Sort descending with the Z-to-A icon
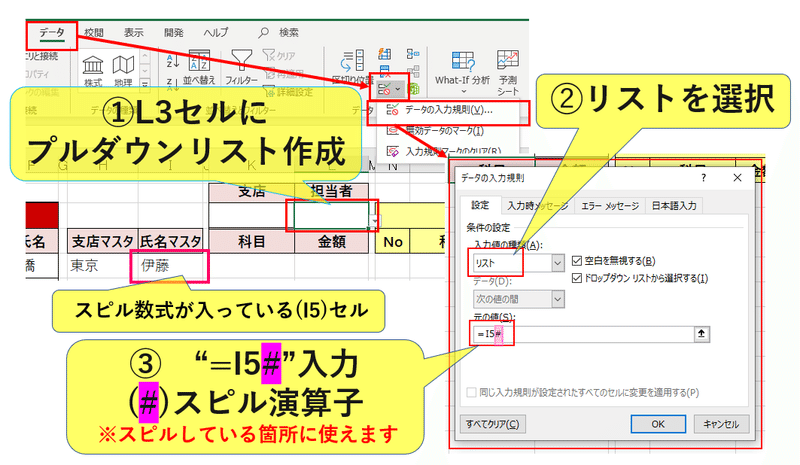The height and width of the screenshot is (465, 800). (172, 84)
